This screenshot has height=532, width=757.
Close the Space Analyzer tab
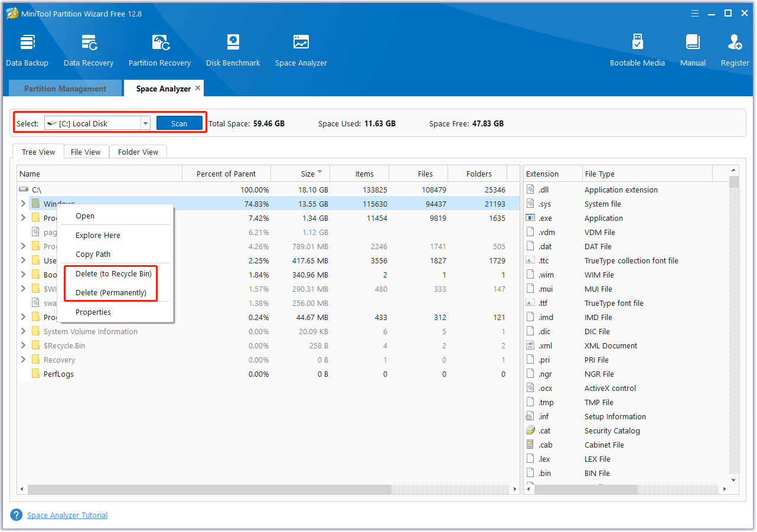[x=198, y=88]
